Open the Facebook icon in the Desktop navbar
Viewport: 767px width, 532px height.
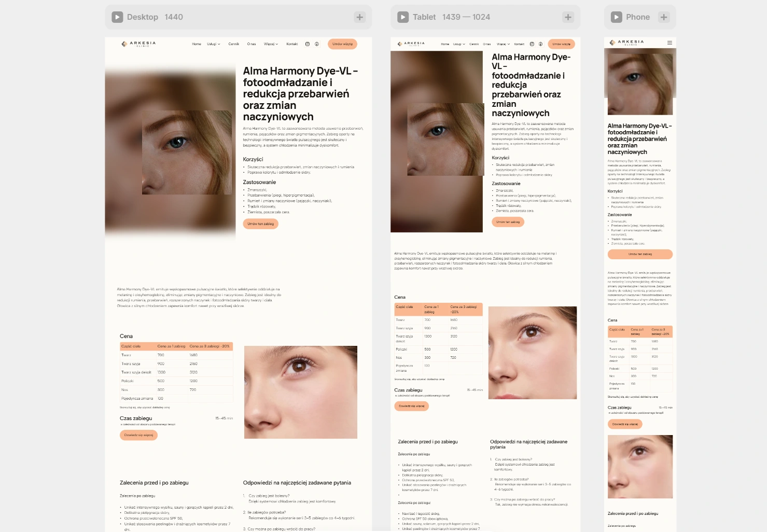tap(317, 44)
